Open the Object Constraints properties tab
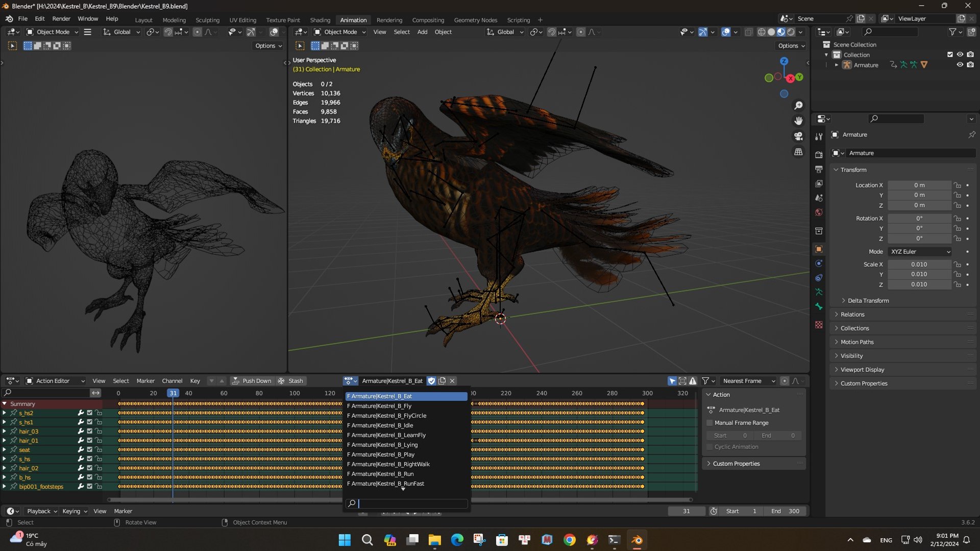 click(x=819, y=278)
